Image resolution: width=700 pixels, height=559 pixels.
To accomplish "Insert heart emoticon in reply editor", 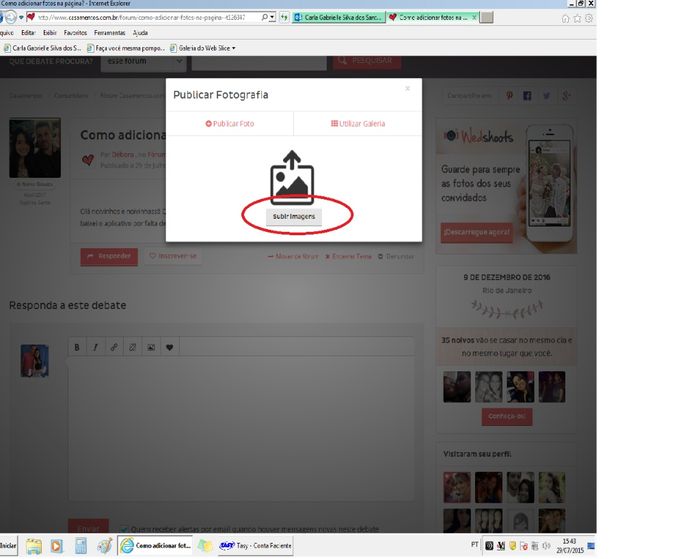I will tap(170, 347).
